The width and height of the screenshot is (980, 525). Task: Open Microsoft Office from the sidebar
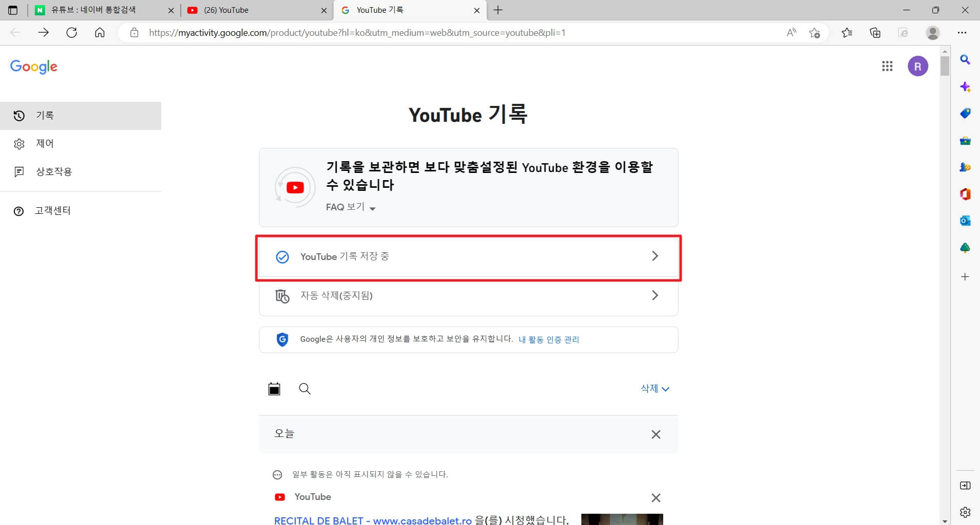point(965,194)
